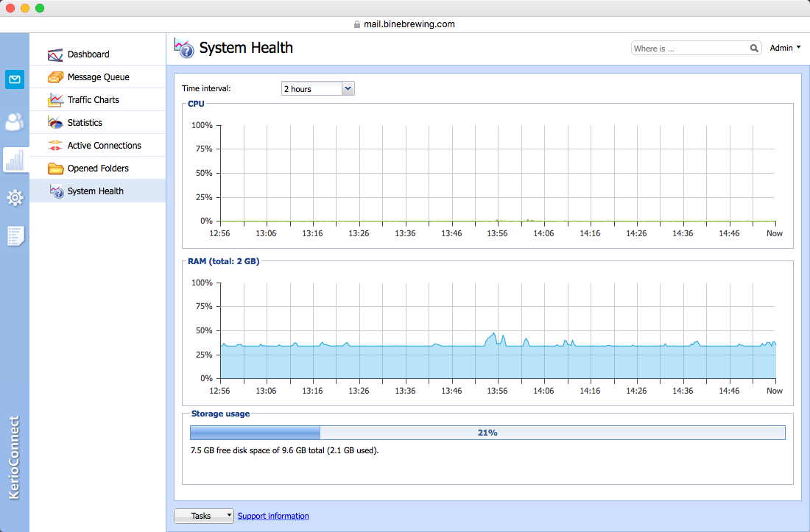Image resolution: width=810 pixels, height=532 pixels.
Task: Open the logs document icon in left rail
Action: tap(15, 235)
